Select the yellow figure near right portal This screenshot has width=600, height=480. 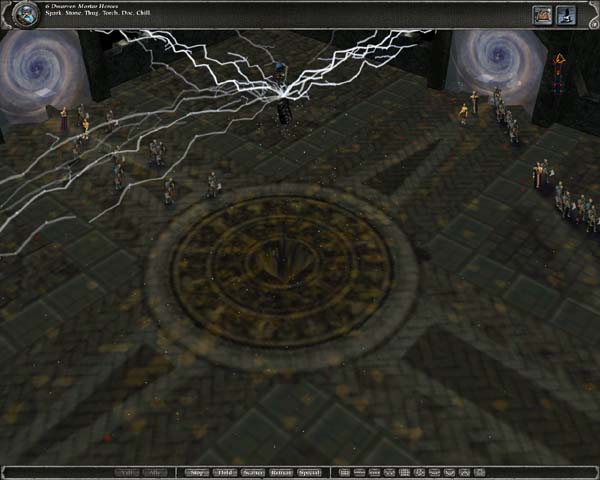pos(463,114)
